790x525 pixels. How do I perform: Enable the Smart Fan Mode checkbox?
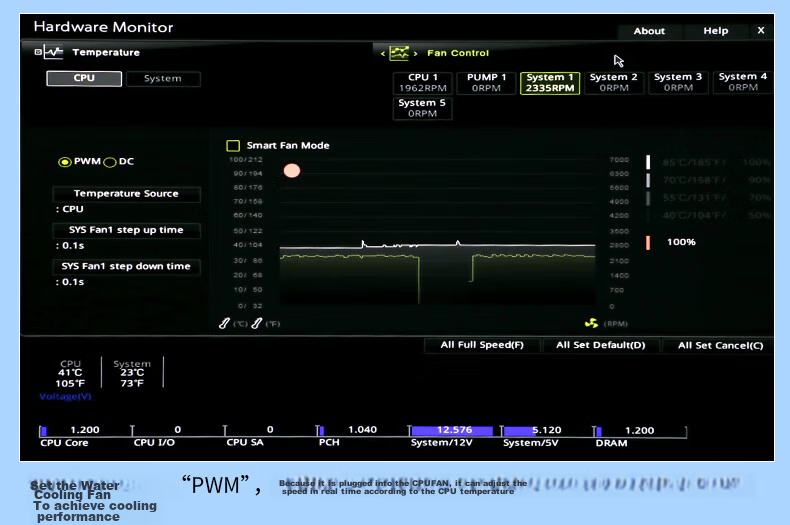pyautogui.click(x=233, y=146)
